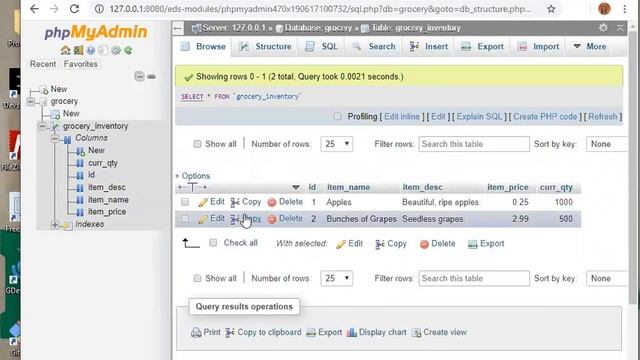Open page settings gear at top right
The height and width of the screenshot is (360, 640).
[603, 28]
